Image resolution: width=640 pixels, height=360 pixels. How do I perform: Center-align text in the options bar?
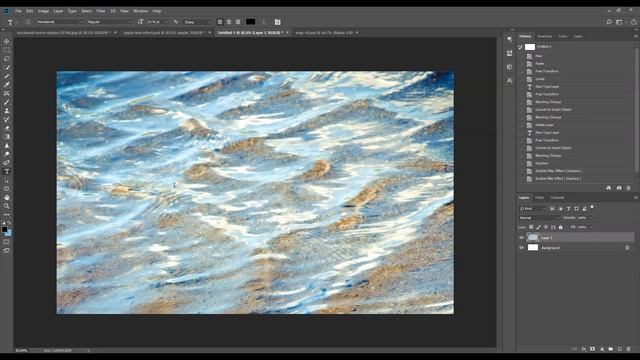pyautogui.click(x=229, y=22)
